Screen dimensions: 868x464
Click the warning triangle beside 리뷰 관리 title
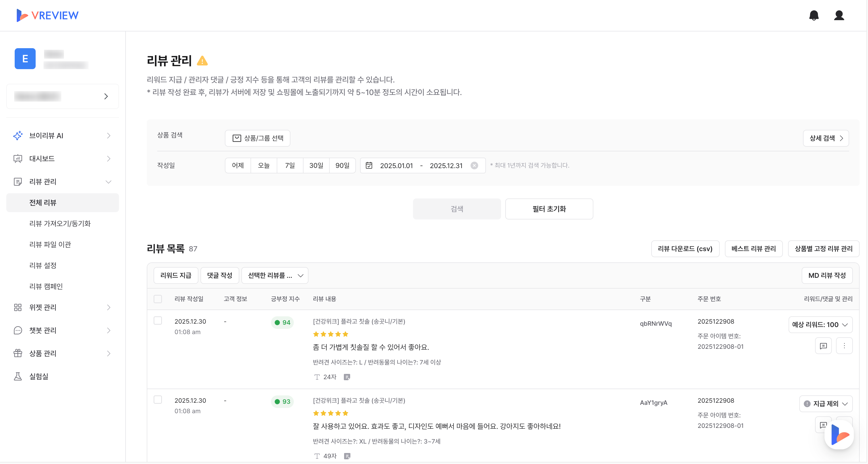pos(202,61)
